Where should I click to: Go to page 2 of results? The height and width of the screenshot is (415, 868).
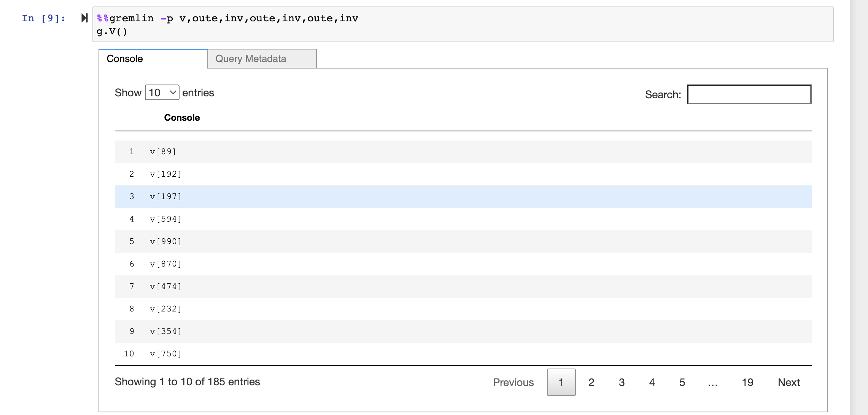(591, 382)
